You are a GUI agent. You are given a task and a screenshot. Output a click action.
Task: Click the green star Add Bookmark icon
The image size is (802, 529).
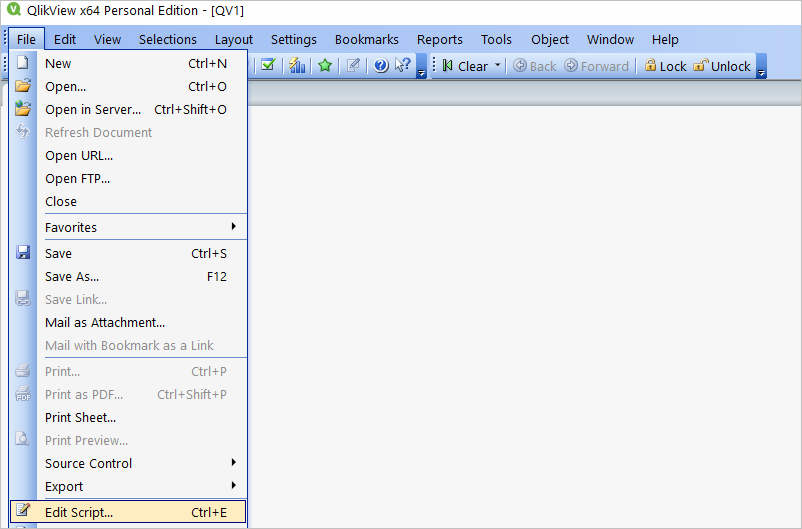[x=325, y=66]
